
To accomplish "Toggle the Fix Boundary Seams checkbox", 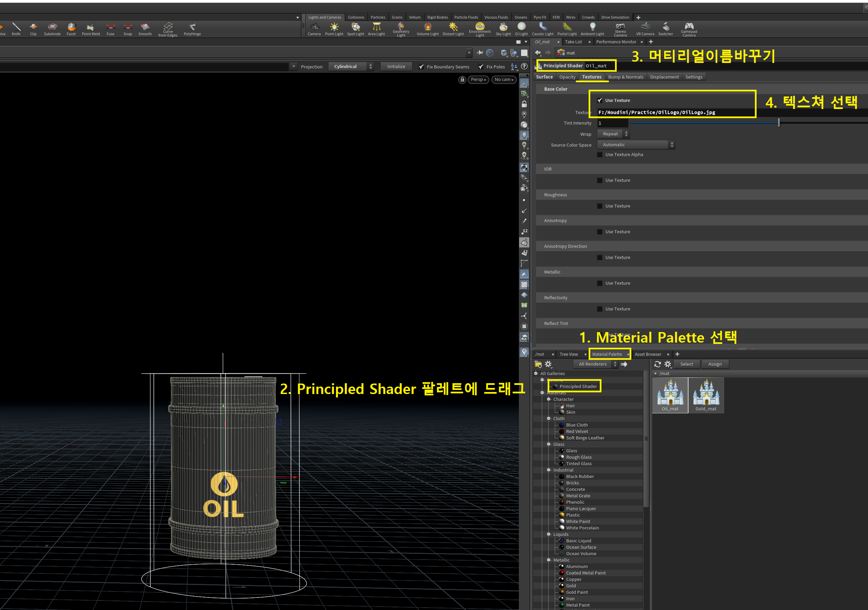I will (421, 67).
